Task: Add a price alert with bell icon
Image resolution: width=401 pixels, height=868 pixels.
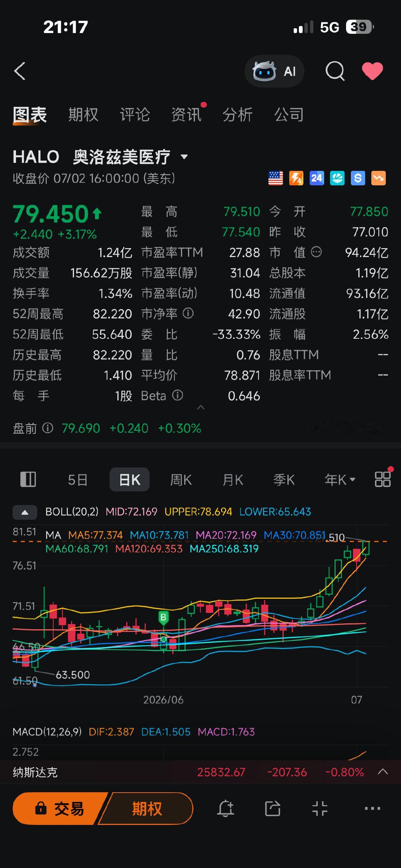Action: [225, 809]
